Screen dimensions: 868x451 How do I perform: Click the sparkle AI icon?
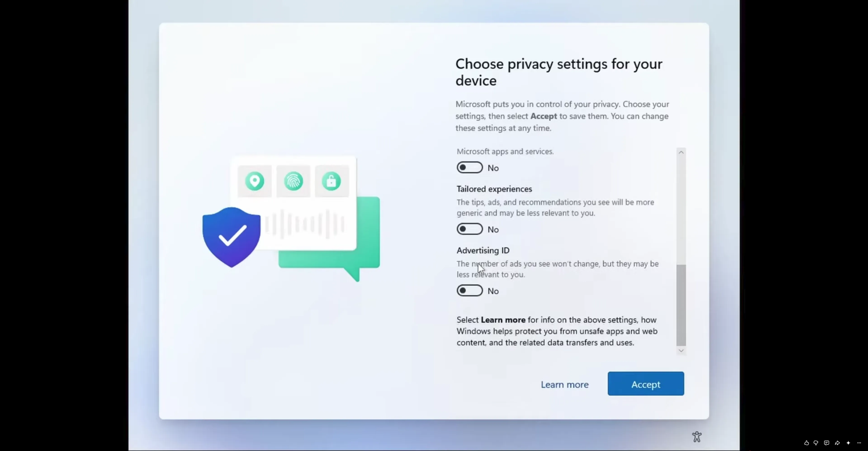[x=848, y=443]
